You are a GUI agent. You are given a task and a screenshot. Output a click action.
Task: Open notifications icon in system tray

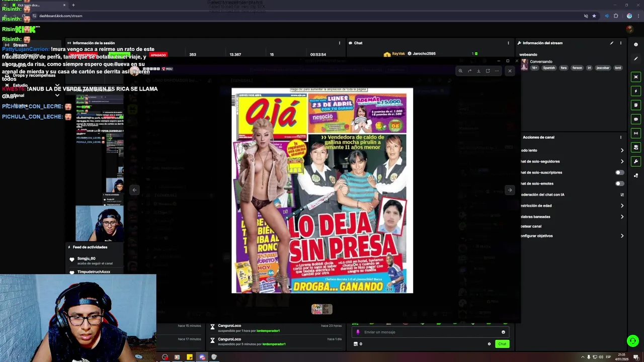636,357
